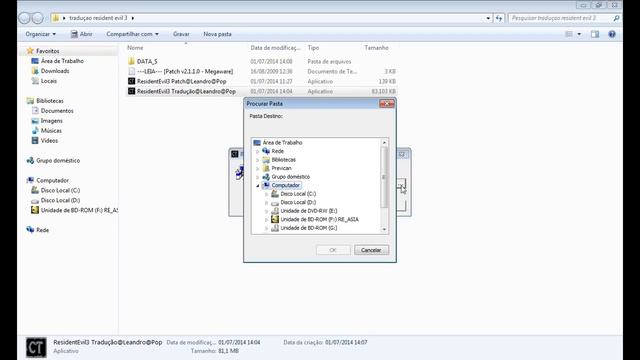Click the Rede sidebar network icon
The image size is (640, 360).
pos(30,230)
